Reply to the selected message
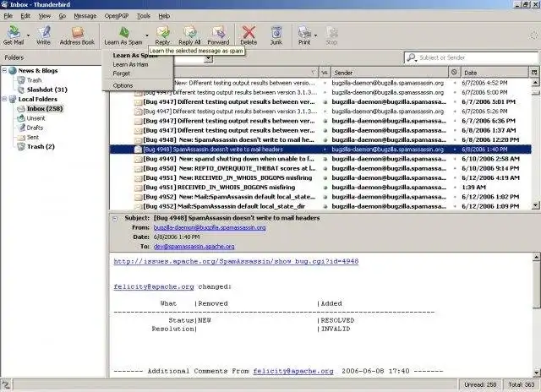This screenshot has height=392, width=541. (x=162, y=35)
